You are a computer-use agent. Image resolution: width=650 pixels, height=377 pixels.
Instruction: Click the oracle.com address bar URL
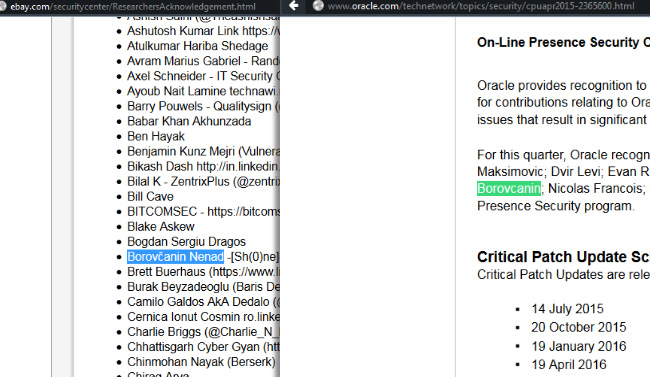tap(481, 6)
